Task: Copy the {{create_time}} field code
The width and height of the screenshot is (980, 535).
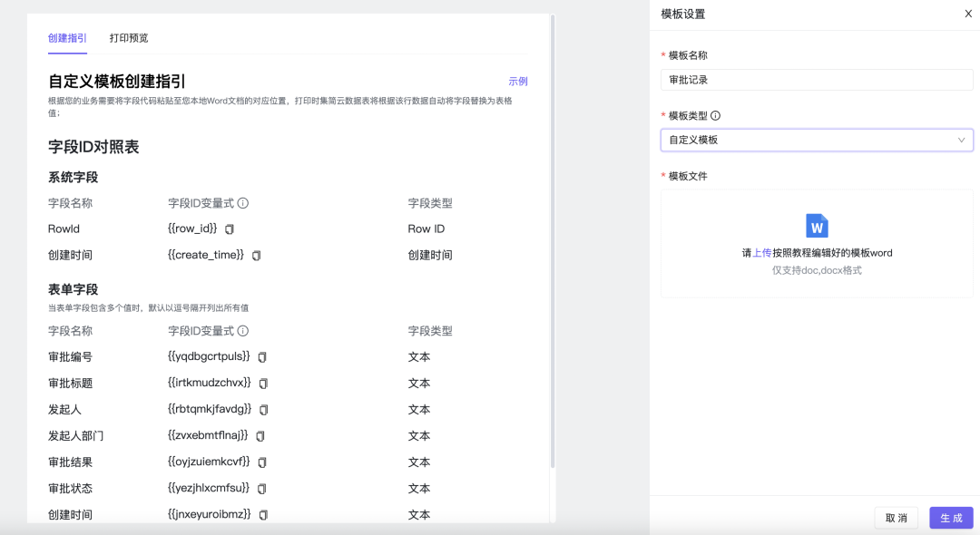Action: tap(256, 256)
